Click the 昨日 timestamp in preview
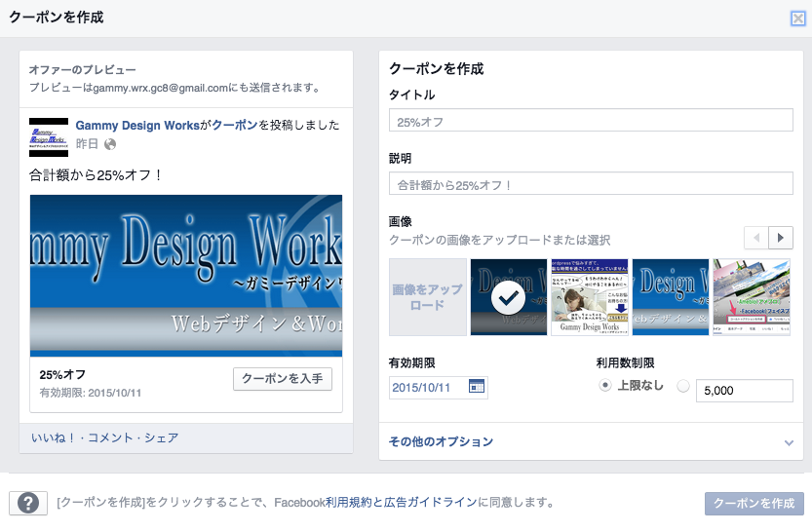This screenshot has height=532, width=812. click(x=87, y=144)
